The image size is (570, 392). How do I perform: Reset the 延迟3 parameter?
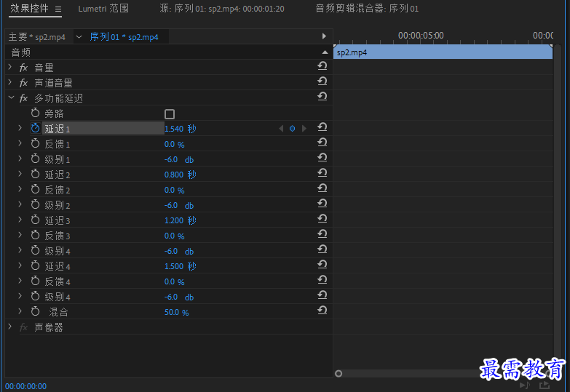(x=322, y=219)
